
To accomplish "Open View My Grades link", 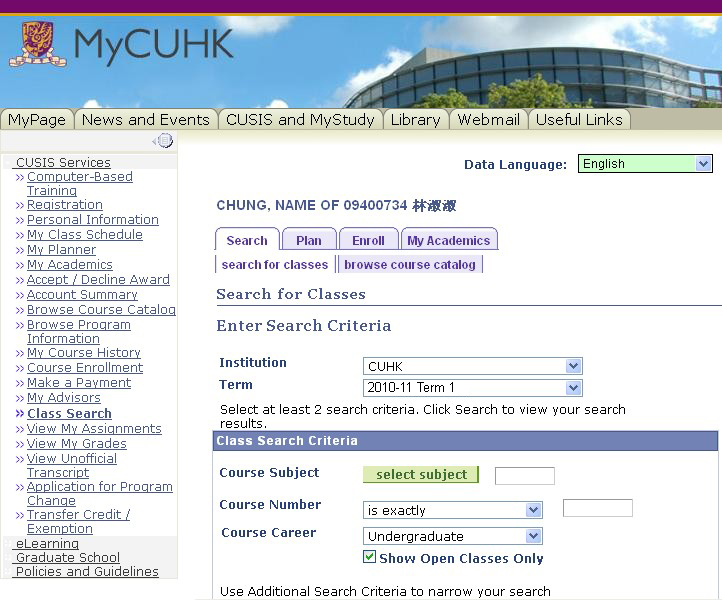I will coord(76,444).
